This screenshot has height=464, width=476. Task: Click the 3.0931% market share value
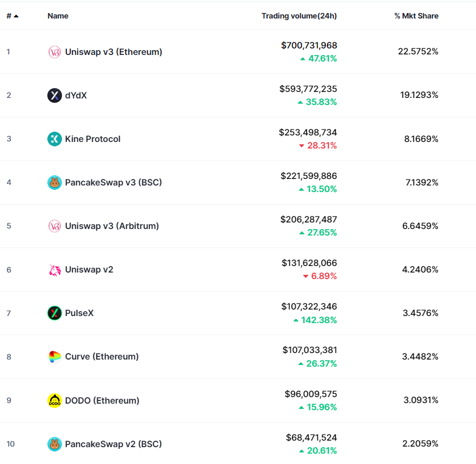pyautogui.click(x=421, y=400)
